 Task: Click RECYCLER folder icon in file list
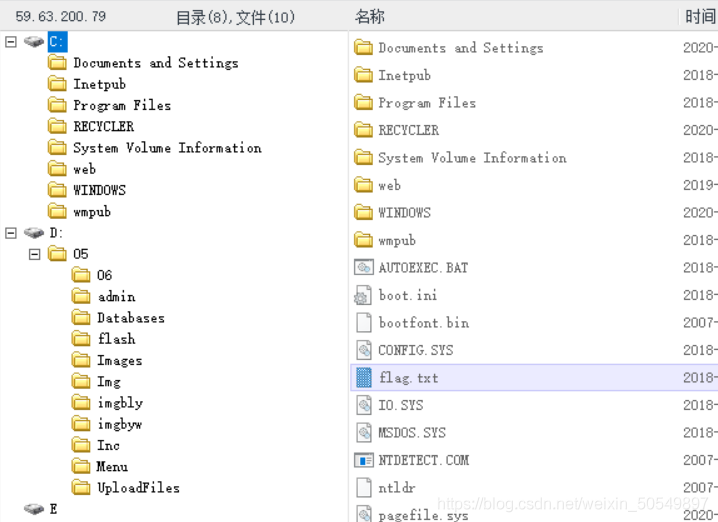click(364, 130)
